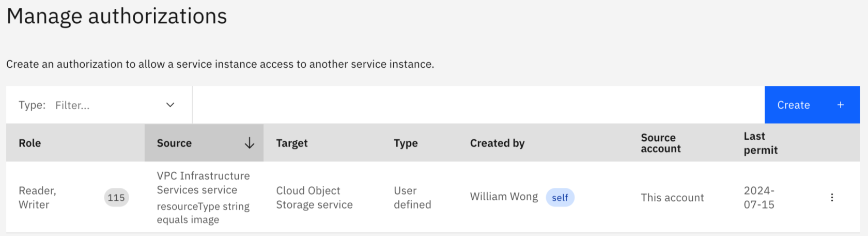Click the VPC Infrastructure Services source text
Image resolution: width=868 pixels, height=236 pixels.
203,183
